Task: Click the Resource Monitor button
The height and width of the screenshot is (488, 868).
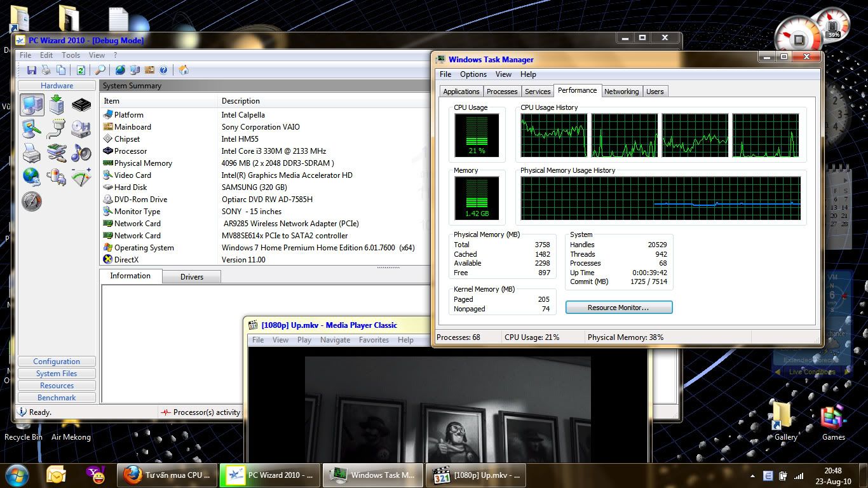Action: point(619,308)
